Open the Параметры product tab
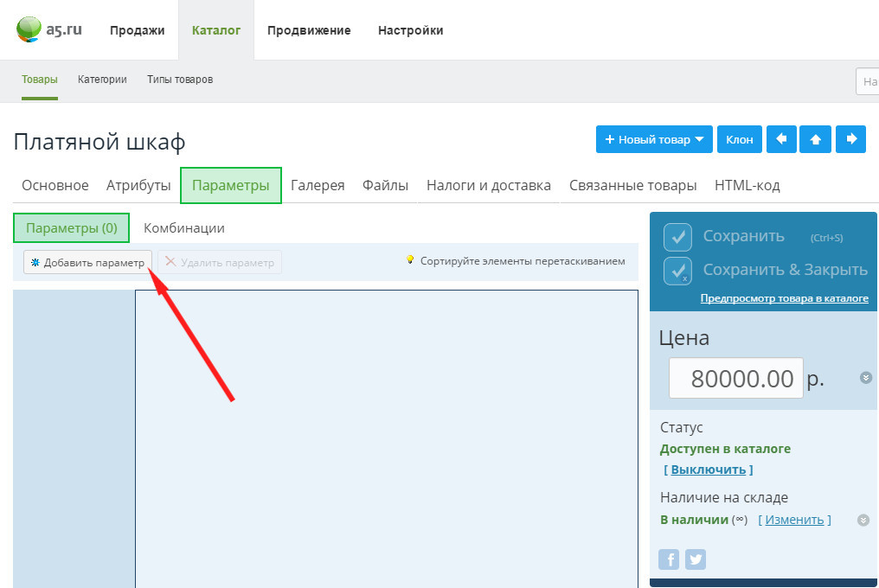Screen dimensions: 879x588 pyautogui.click(x=230, y=186)
